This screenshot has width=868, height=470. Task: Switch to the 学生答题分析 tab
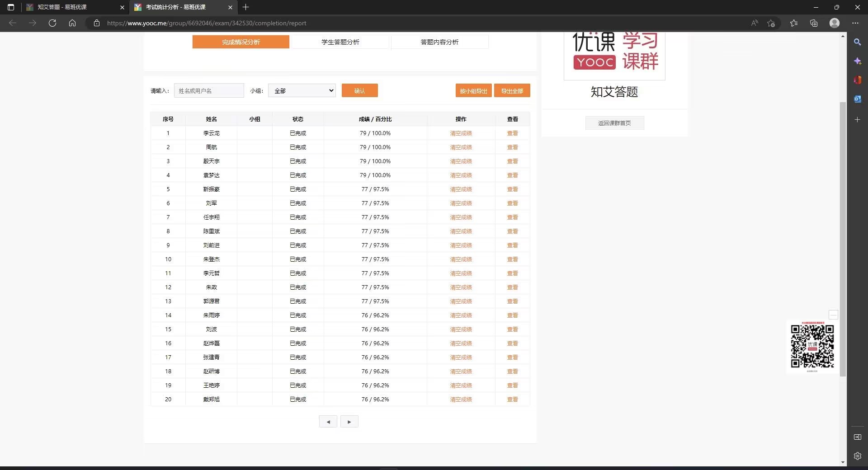click(340, 42)
